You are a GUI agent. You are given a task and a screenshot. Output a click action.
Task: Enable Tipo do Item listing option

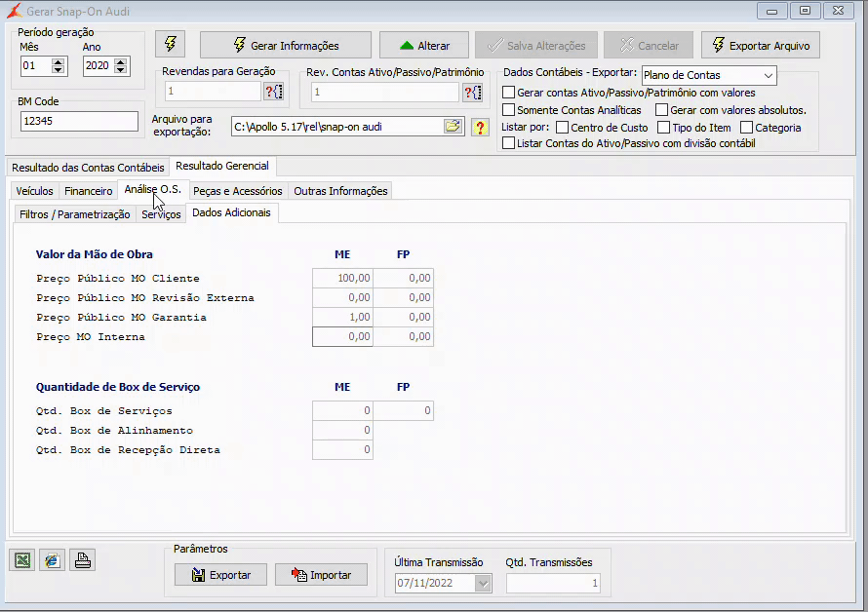[x=663, y=128]
